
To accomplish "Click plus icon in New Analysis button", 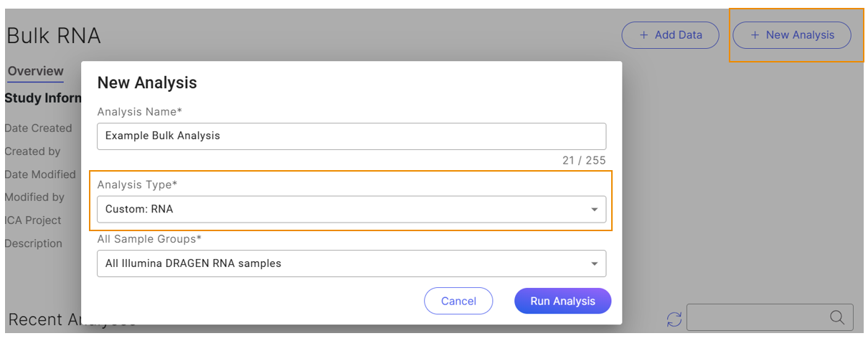I will pyautogui.click(x=755, y=34).
